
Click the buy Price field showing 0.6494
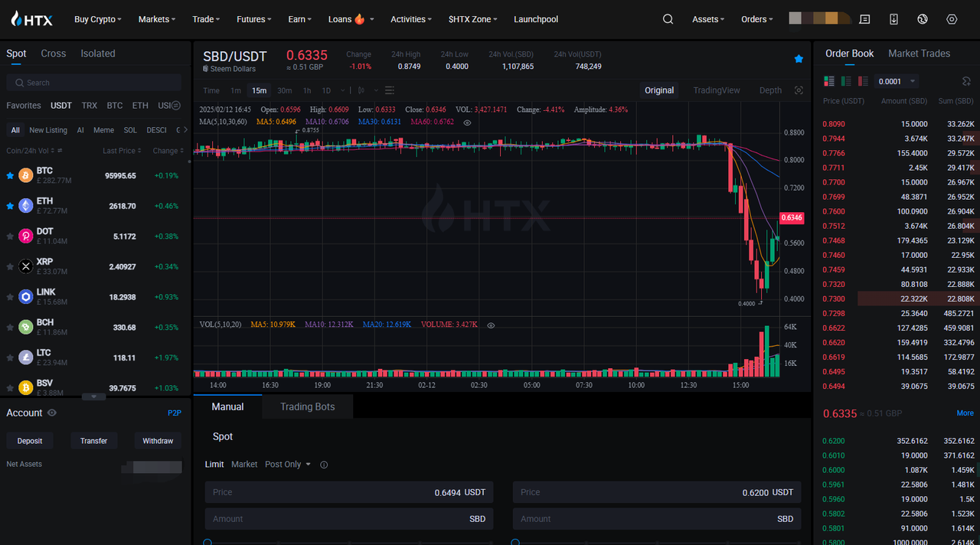pyautogui.click(x=349, y=492)
